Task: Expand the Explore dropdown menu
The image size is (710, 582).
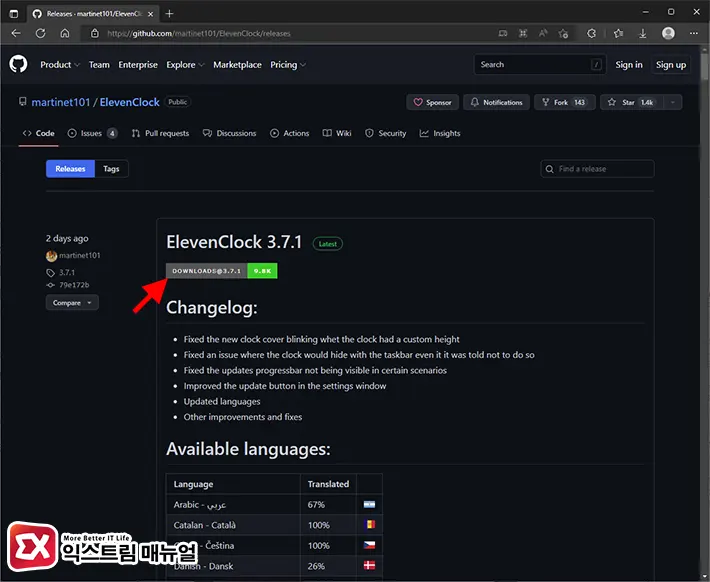Action: [x=185, y=65]
